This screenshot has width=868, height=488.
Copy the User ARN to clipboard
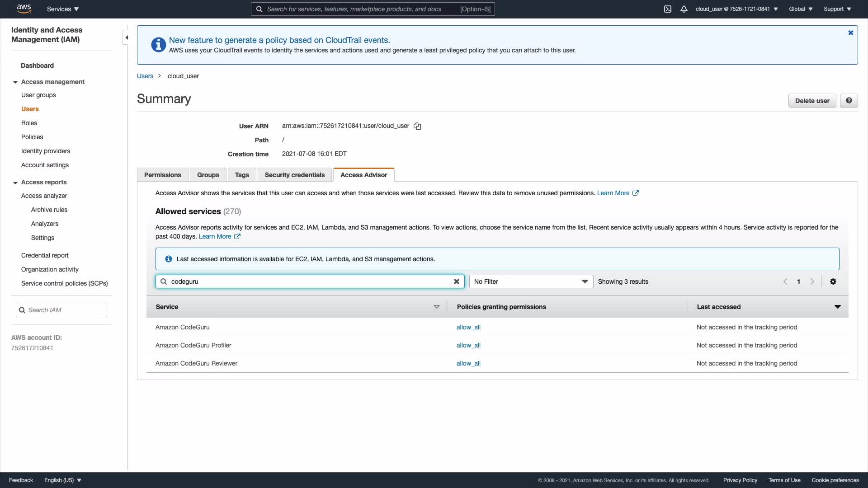click(417, 127)
